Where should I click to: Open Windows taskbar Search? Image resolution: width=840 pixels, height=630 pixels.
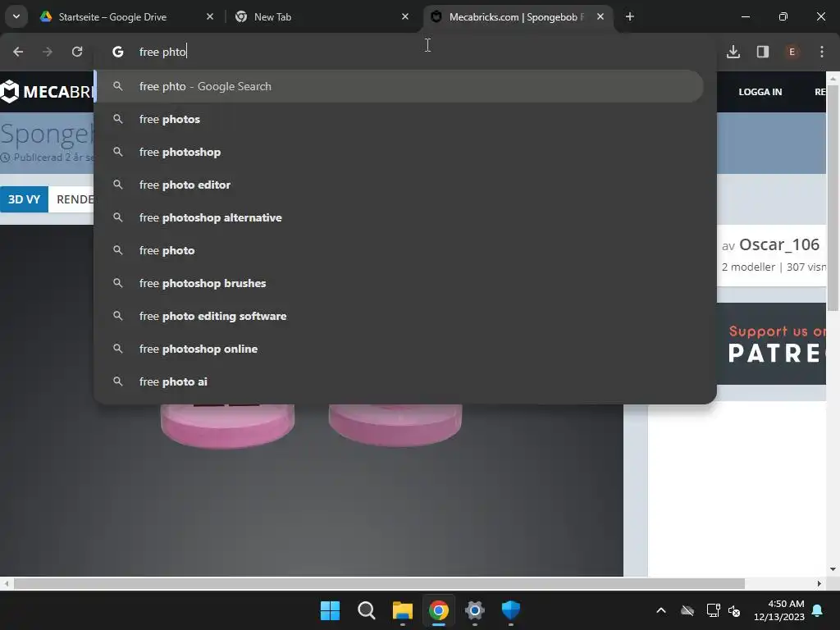click(367, 610)
